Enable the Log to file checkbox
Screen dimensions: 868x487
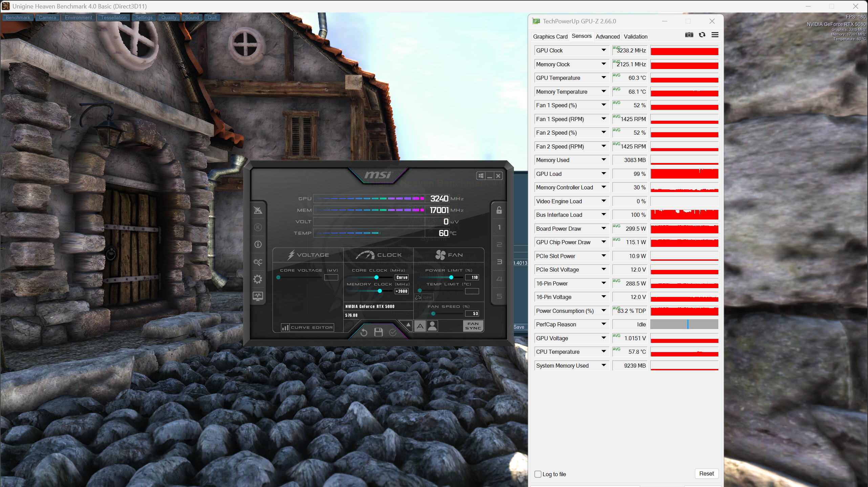pos(538,474)
